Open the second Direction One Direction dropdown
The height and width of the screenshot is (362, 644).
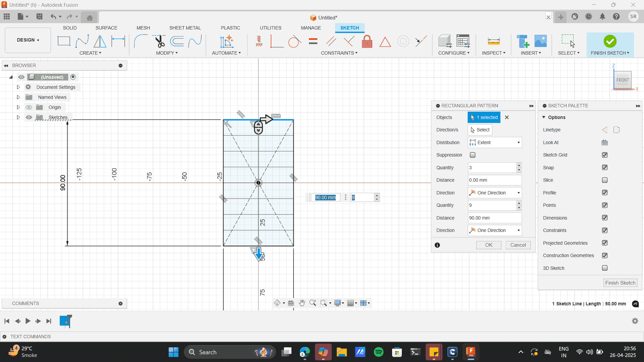point(495,230)
